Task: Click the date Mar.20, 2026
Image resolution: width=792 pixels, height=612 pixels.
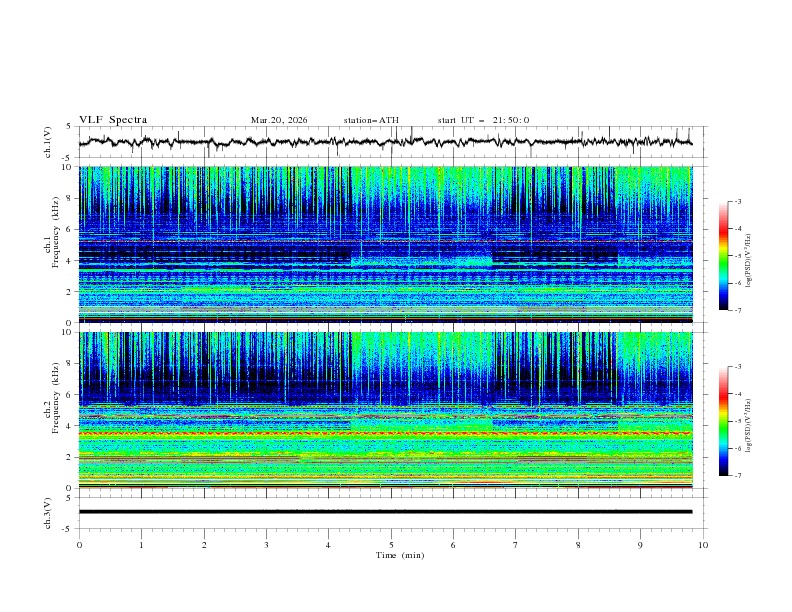Action: tap(279, 120)
